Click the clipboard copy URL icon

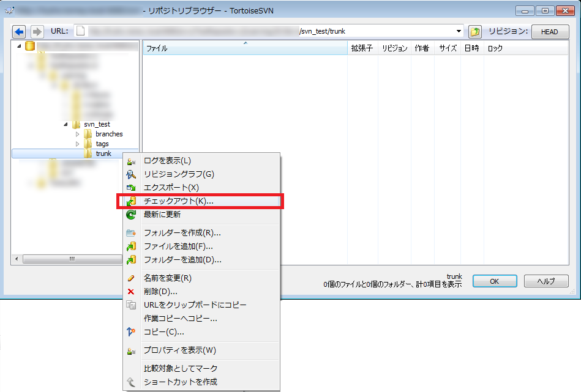click(x=131, y=305)
